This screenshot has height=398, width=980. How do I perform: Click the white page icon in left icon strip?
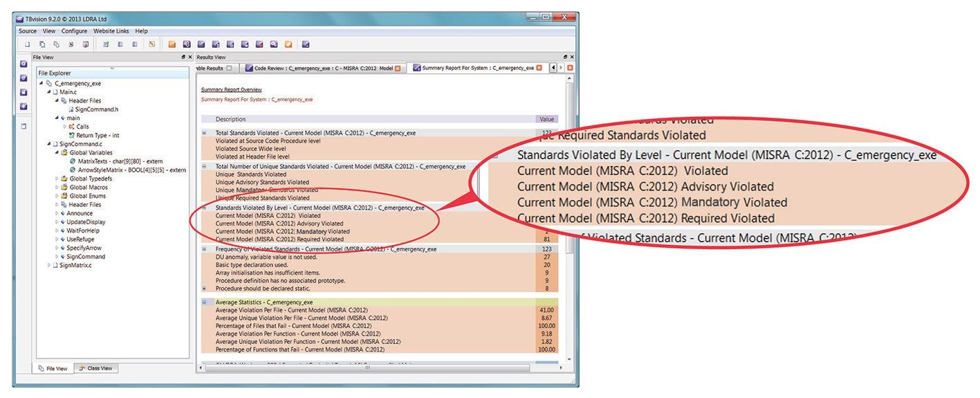tap(23, 126)
